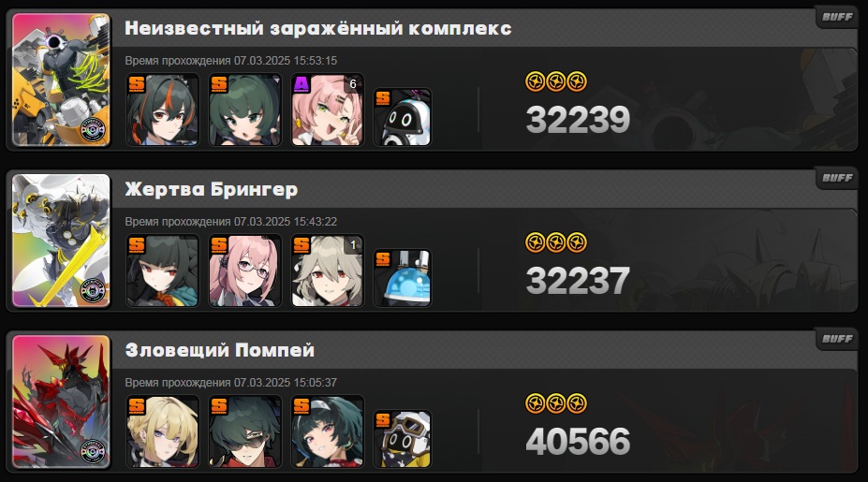Click dark-haired agent with eyepatch

point(244,431)
